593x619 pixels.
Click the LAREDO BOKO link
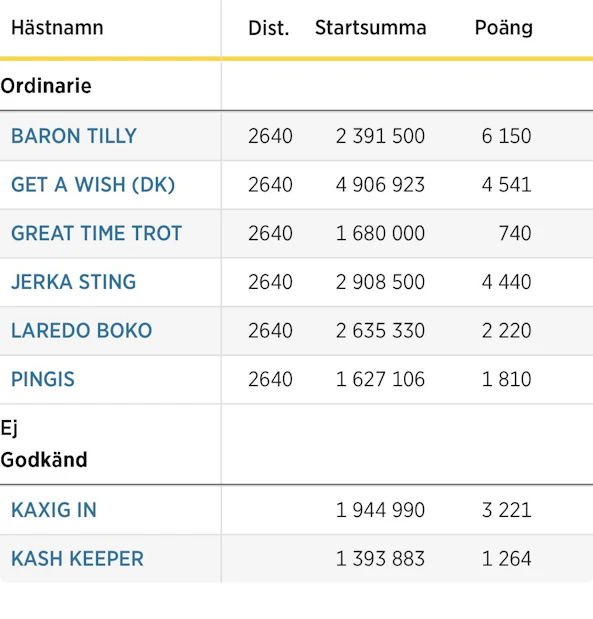[x=81, y=331]
